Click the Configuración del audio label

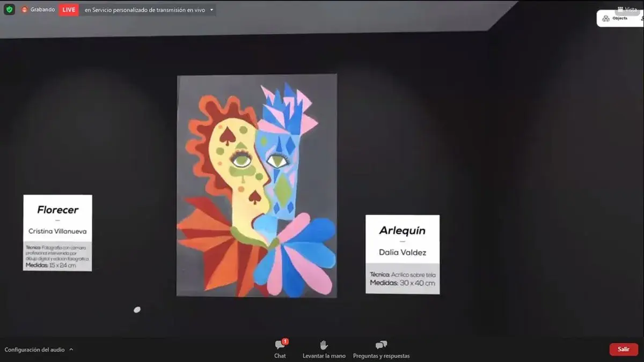(x=34, y=350)
